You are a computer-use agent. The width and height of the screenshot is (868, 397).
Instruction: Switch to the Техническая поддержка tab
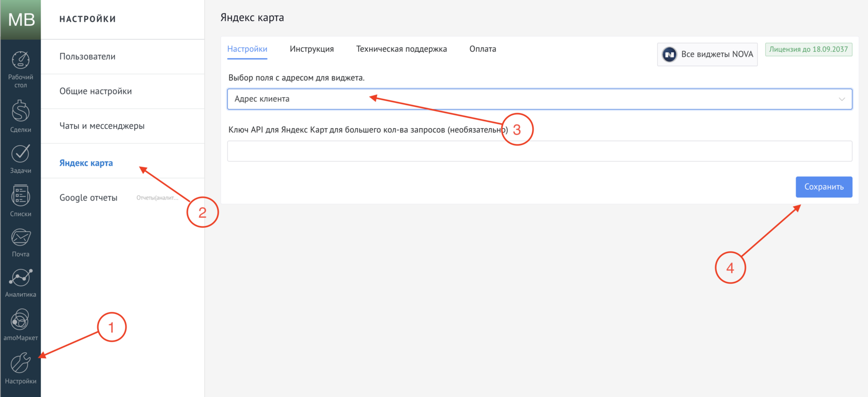(401, 49)
